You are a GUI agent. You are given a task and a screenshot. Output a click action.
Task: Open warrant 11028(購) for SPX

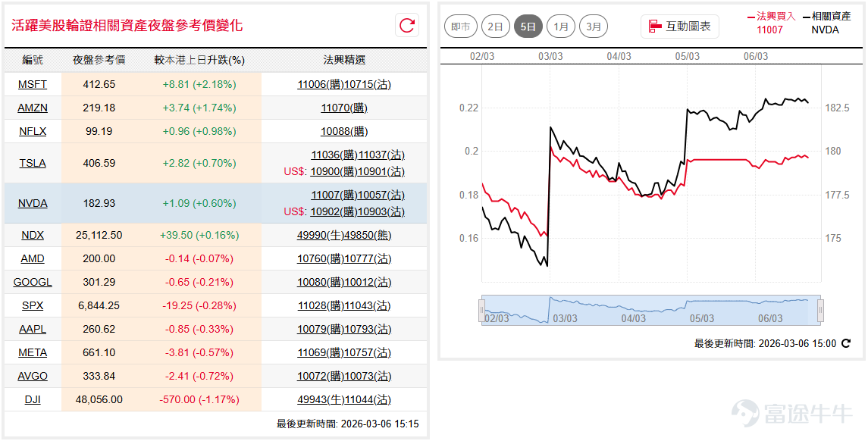point(321,305)
